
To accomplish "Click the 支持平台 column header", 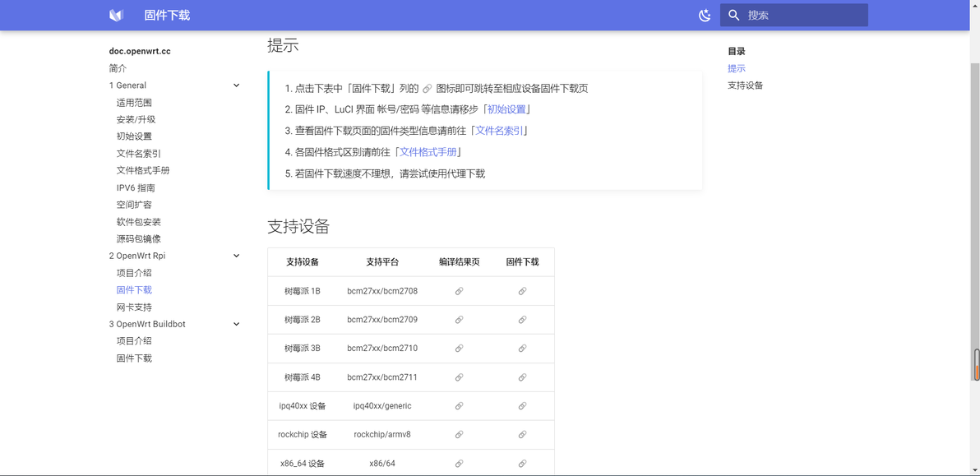I will (x=382, y=262).
